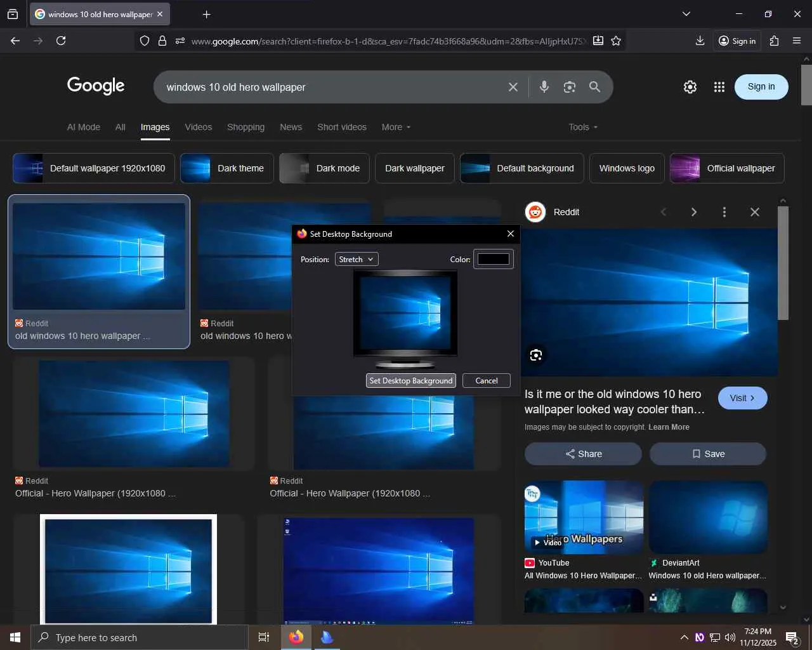Click the padlock site security icon
The height and width of the screenshot is (650, 812).
click(x=162, y=41)
